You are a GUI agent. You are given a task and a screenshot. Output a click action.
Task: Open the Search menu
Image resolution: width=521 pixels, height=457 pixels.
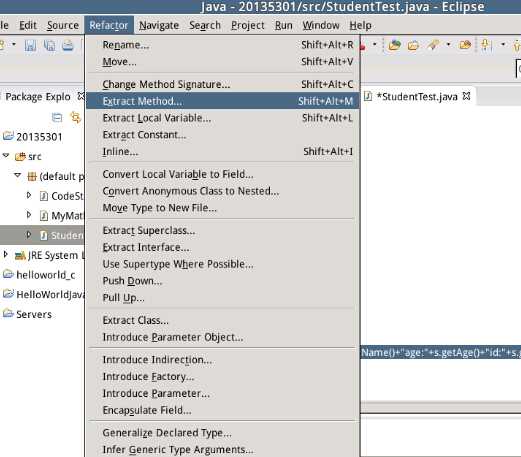pyautogui.click(x=205, y=25)
